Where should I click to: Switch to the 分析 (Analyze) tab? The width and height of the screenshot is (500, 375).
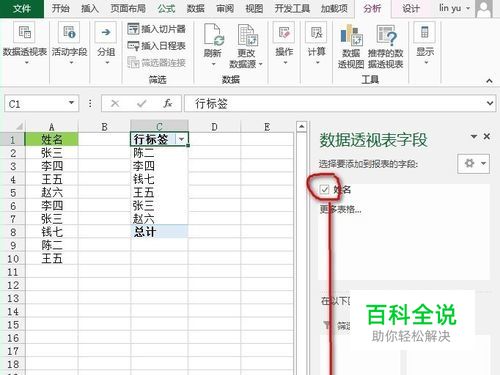click(x=372, y=8)
